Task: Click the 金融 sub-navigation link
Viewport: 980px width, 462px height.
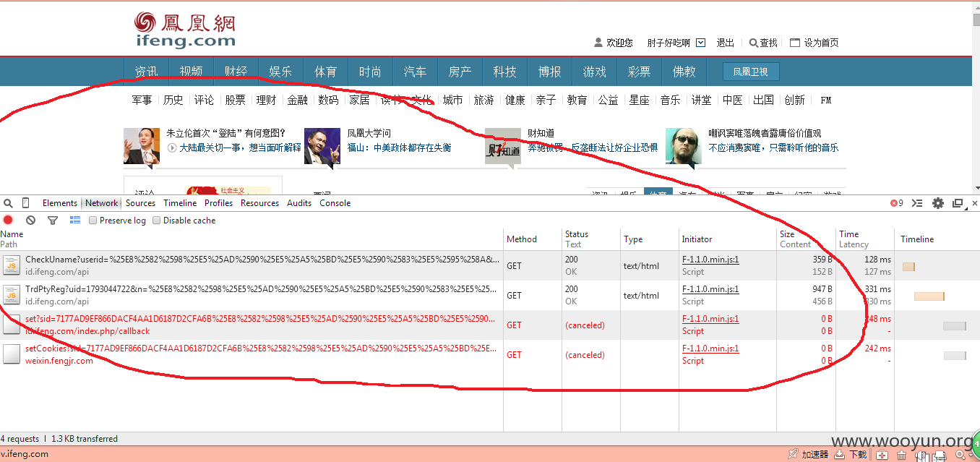Action: point(297,100)
